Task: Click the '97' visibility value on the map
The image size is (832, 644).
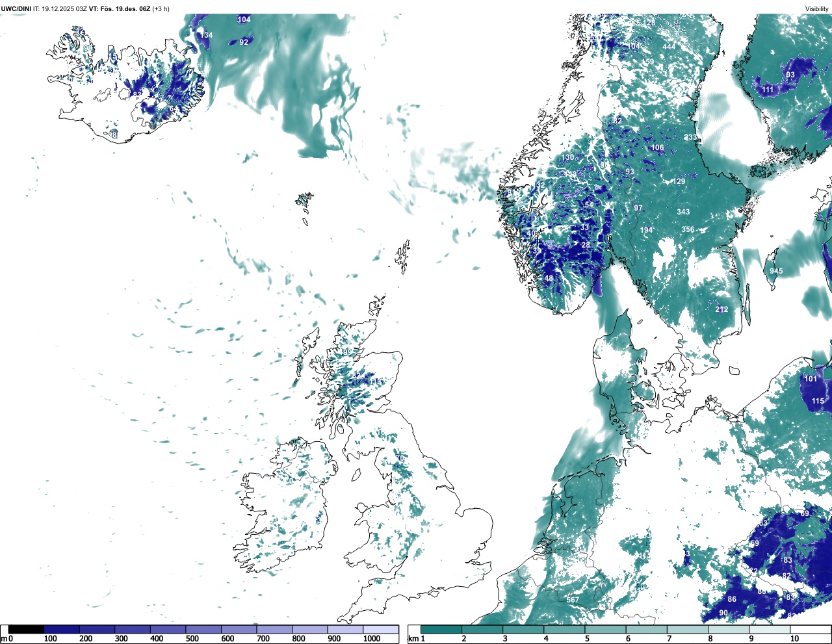Action: tap(638, 209)
